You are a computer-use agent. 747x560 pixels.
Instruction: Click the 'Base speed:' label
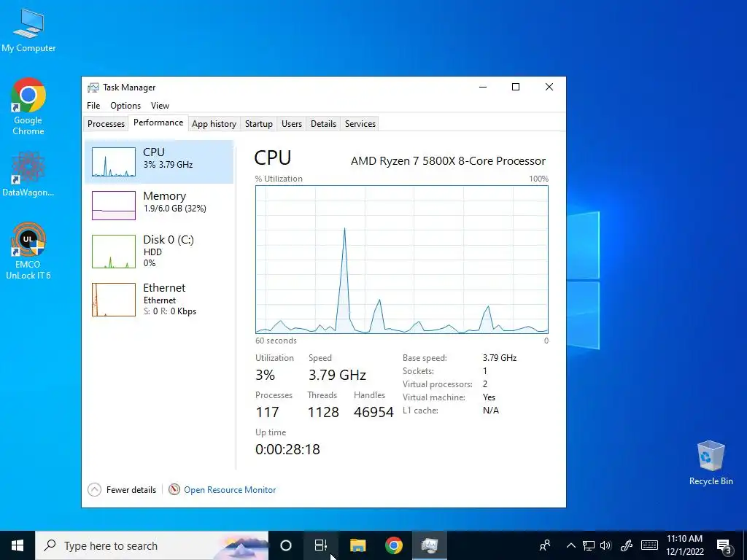[425, 357]
